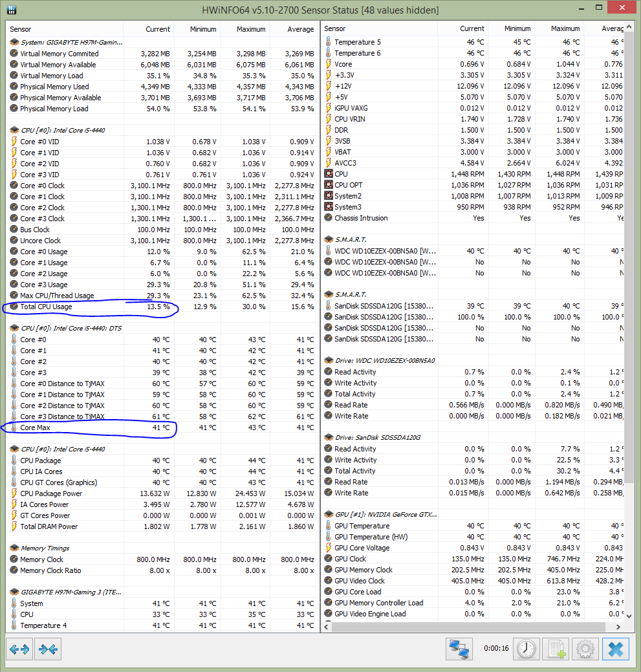Click the chip icon beside Memory Timings

click(x=14, y=548)
